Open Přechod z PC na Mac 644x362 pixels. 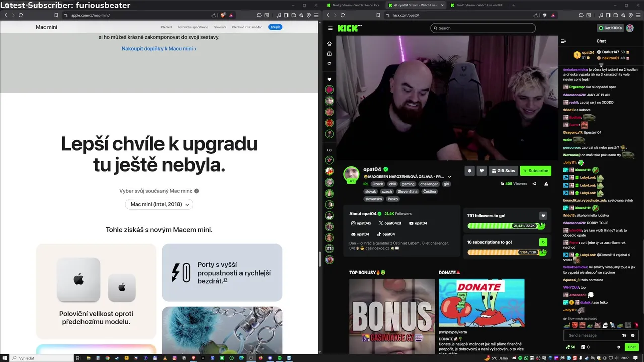247,27
